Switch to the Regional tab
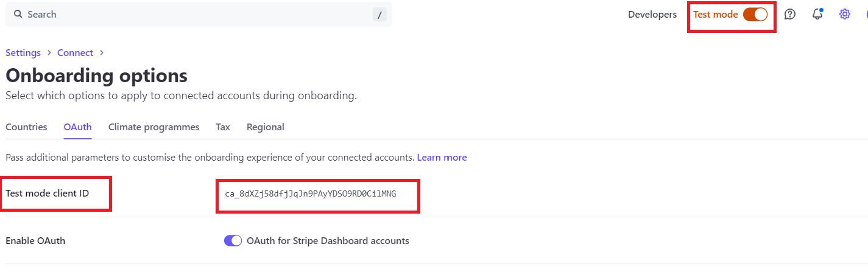 coord(265,127)
